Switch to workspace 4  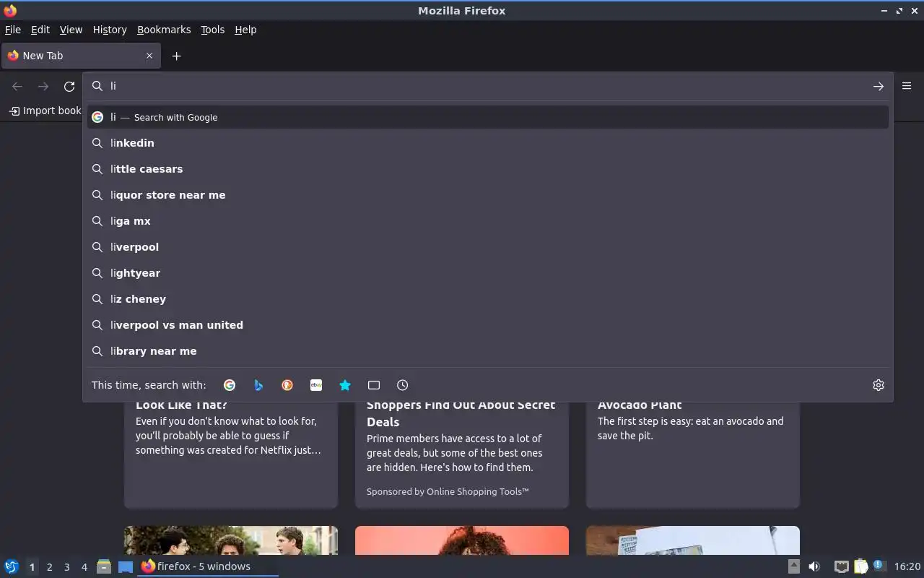84,567
